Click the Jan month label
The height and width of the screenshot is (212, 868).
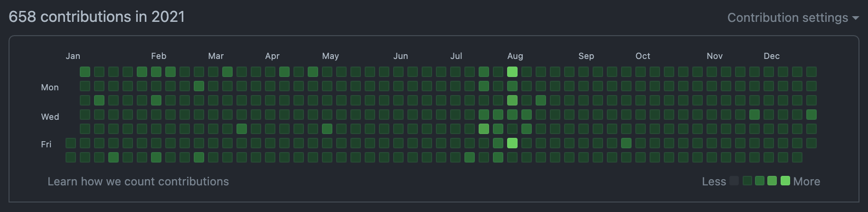pyautogui.click(x=73, y=56)
